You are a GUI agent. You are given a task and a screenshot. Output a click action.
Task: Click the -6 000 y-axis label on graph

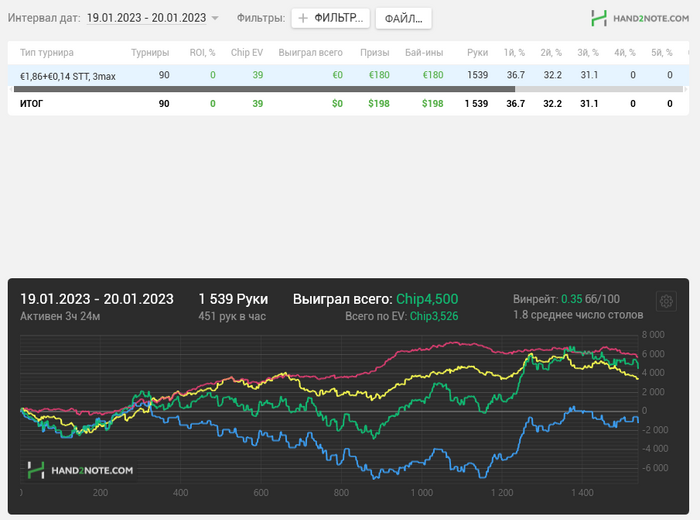(x=654, y=468)
